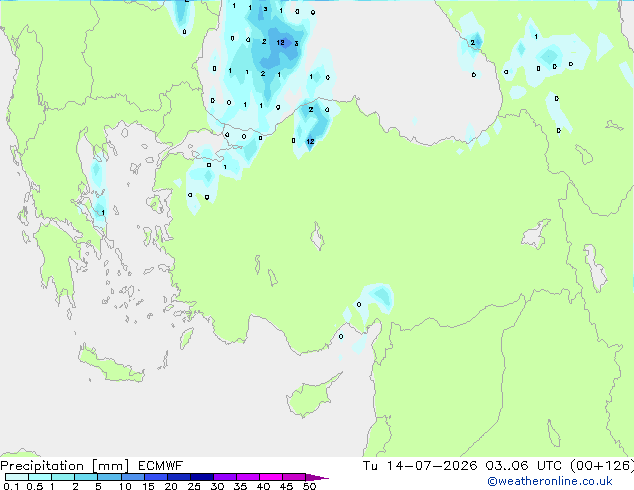The width and height of the screenshot is (634, 490).
Task: Click the '35' legend scale label
Action: pyautogui.click(x=240, y=486)
